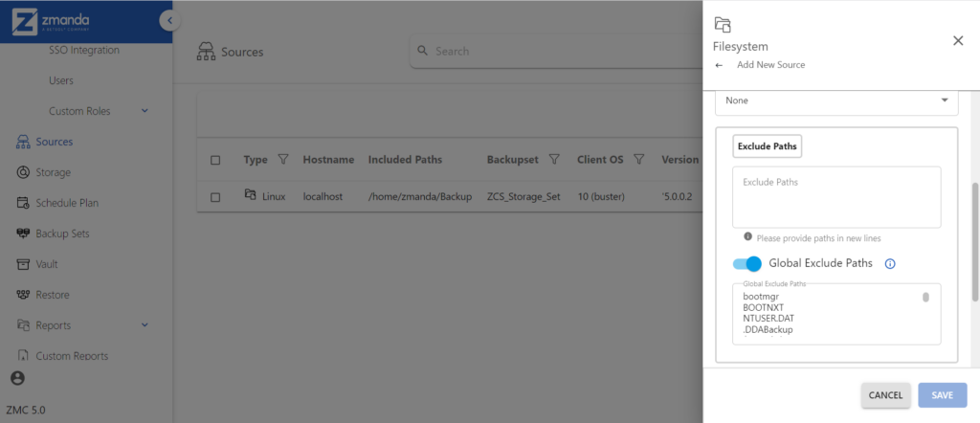Click the Zmanda logo
The height and width of the screenshot is (423, 980).
pos(51,22)
